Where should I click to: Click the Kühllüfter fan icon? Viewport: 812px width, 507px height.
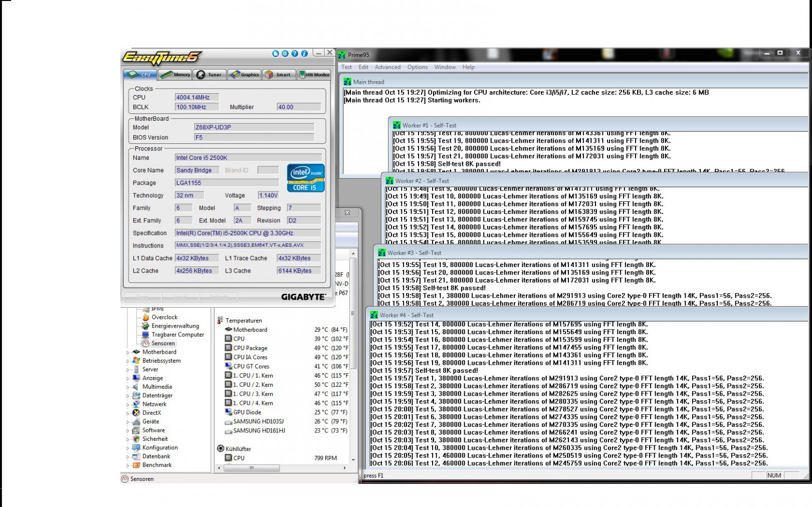(x=221, y=449)
